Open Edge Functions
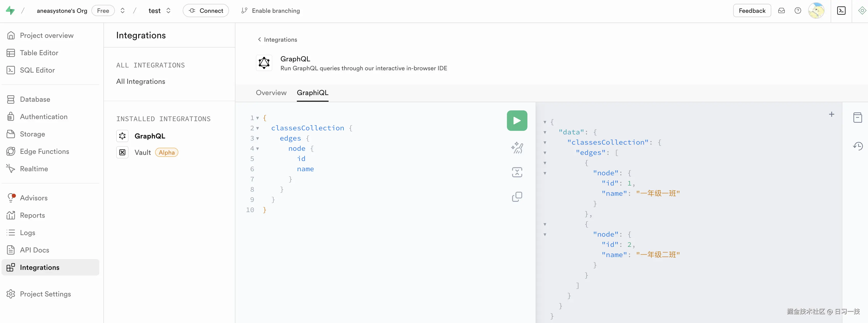 [44, 151]
